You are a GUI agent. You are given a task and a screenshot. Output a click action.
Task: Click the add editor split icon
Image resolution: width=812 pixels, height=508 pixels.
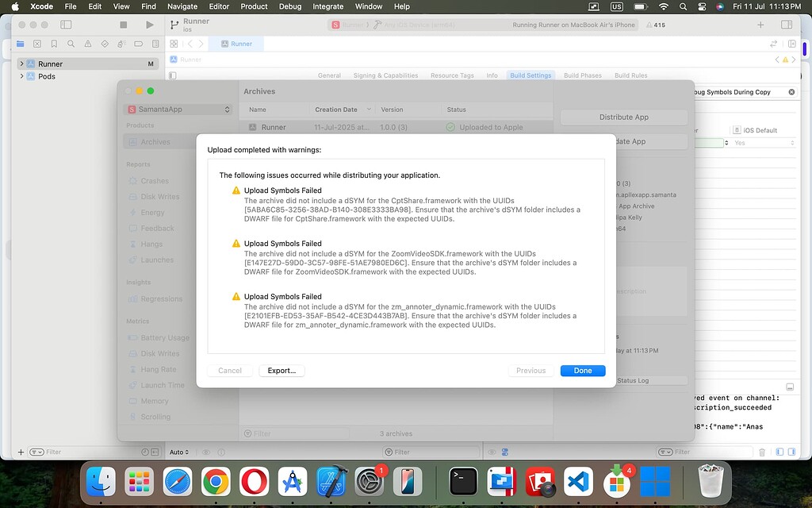pos(792,44)
